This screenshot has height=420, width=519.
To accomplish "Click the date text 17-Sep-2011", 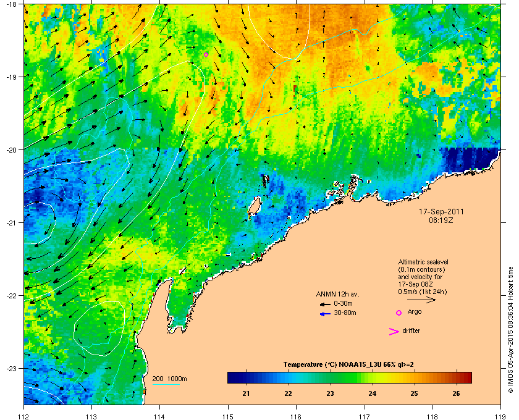I will (x=441, y=212).
